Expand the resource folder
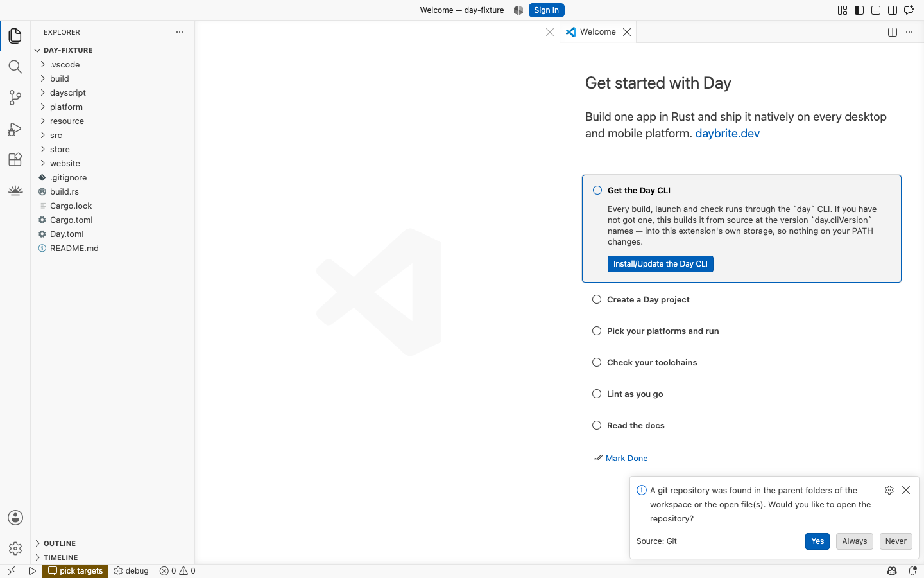Image resolution: width=924 pixels, height=578 pixels. point(112,121)
